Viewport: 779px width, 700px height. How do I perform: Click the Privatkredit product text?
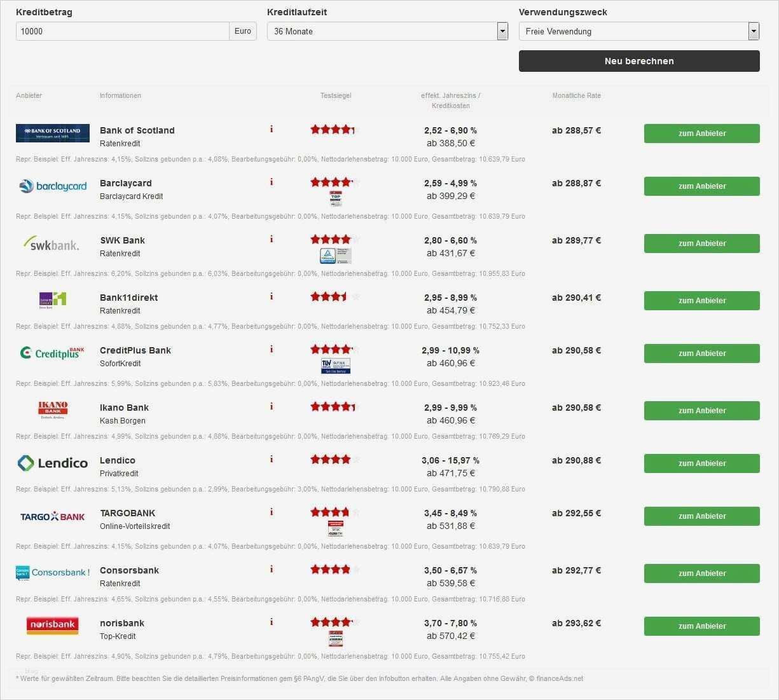[119, 474]
